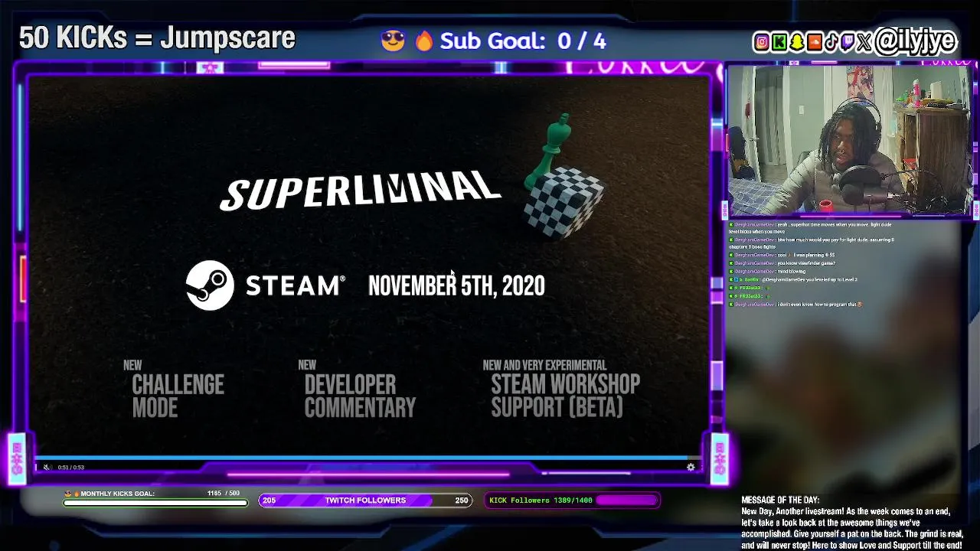This screenshot has height=551, width=980.
Task: Click the 50 KICKs = Jumpscare text
Action: coord(157,37)
